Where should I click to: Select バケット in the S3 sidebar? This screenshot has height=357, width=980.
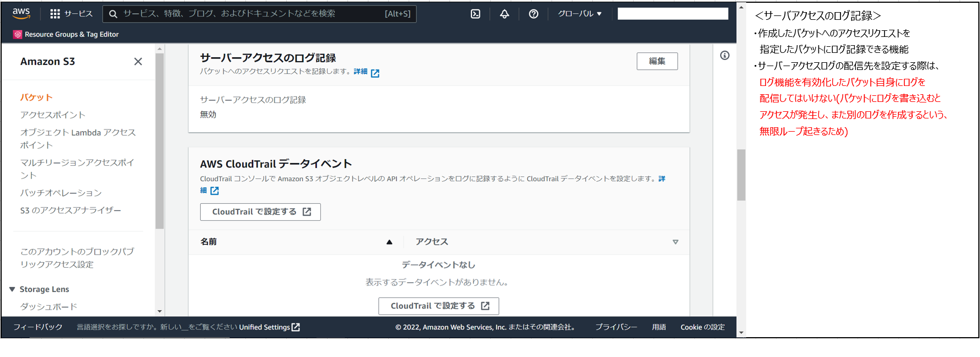[36, 98]
